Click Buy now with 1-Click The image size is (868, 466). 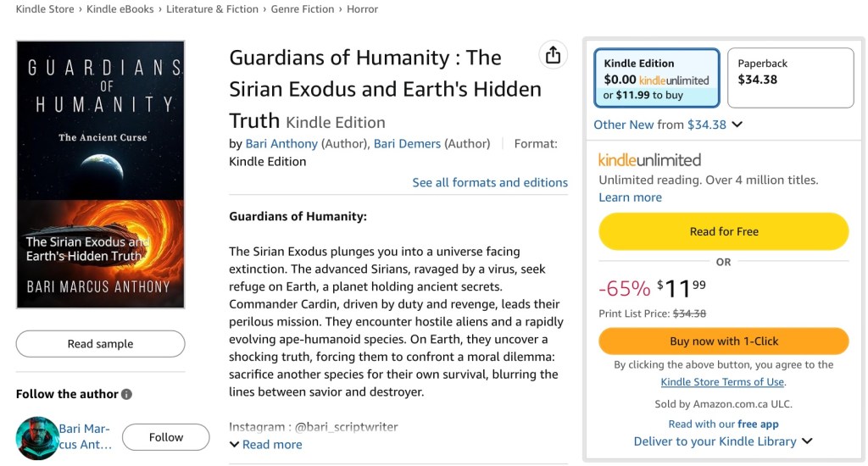pyautogui.click(x=723, y=341)
